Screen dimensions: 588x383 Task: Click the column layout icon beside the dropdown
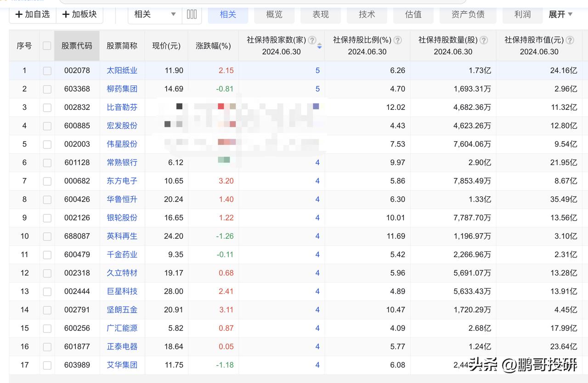[192, 14]
